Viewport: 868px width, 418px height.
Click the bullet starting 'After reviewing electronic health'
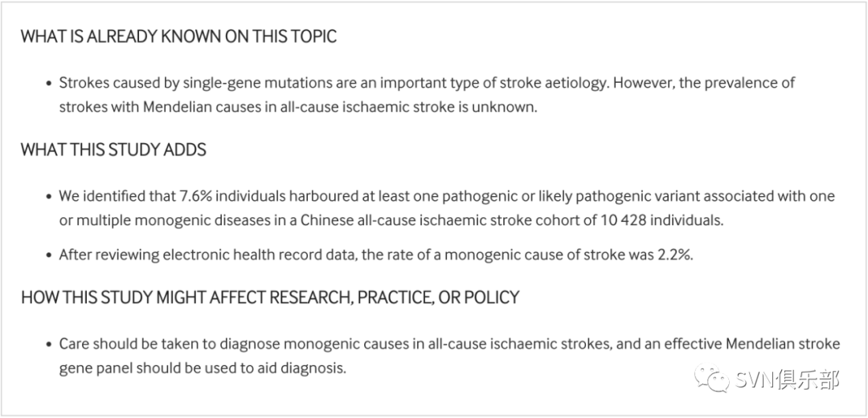(x=376, y=256)
